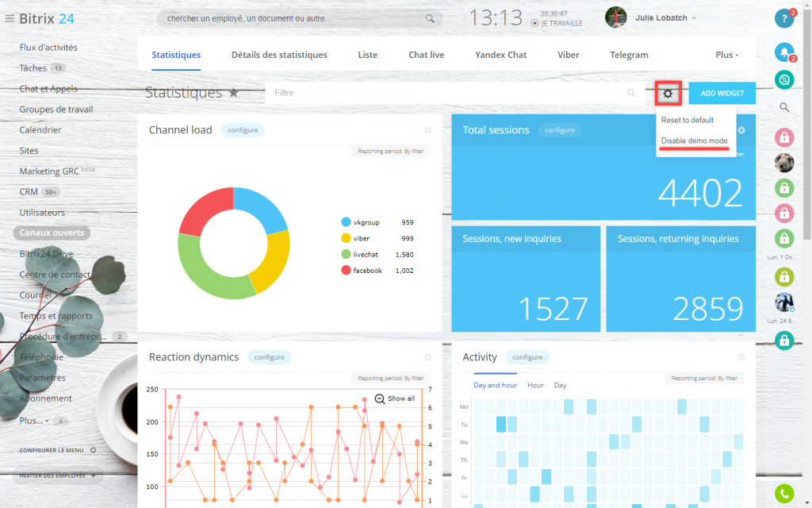Open Flux d'activités in left menu
Viewport: 812px width, 508px height.
(x=48, y=47)
